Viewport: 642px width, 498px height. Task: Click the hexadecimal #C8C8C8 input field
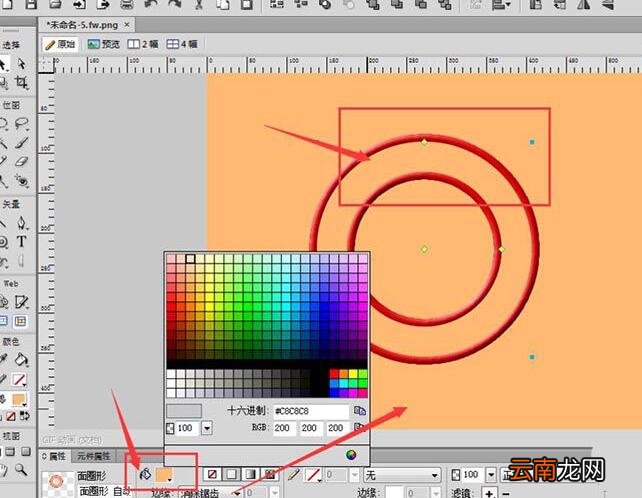point(311,411)
